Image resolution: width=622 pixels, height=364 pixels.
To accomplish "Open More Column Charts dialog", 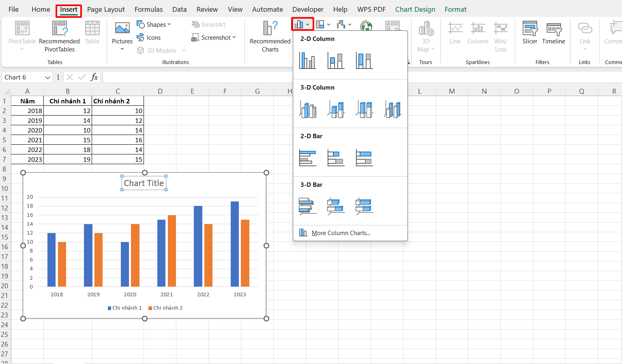I will coord(341,233).
